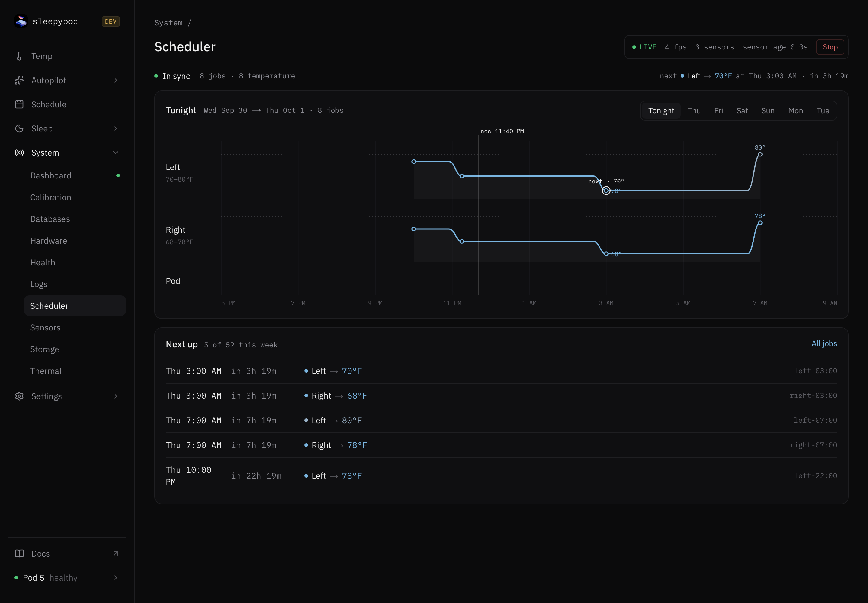Image resolution: width=868 pixels, height=603 pixels.
Task: Click the left-22:00 job row
Action: [x=501, y=476]
